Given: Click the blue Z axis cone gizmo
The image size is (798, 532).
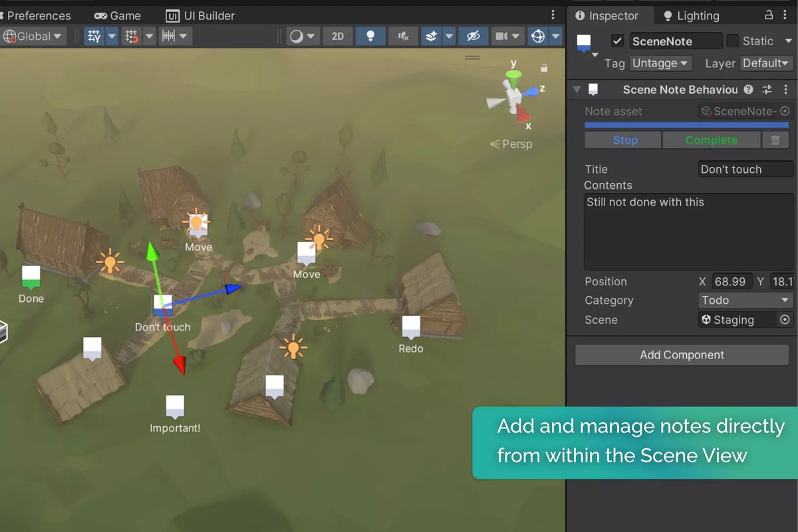Looking at the screenshot, I should point(529,90).
